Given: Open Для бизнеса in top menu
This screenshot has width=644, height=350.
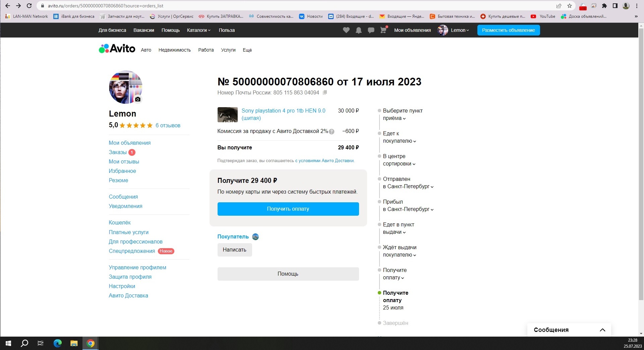Looking at the screenshot, I should (112, 30).
